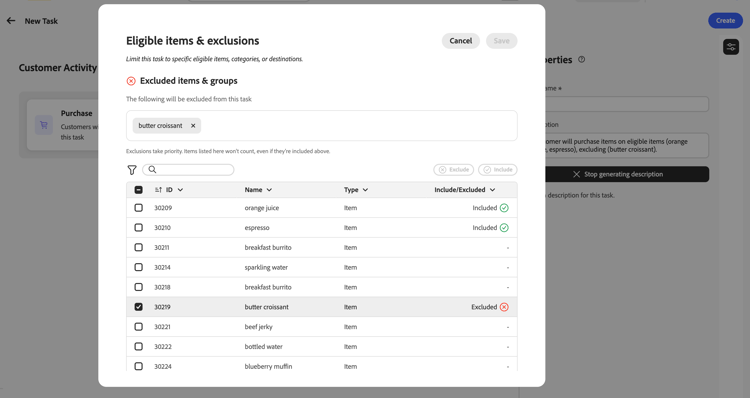Viewport: 750px width, 398px height.
Task: Click the 'beef jerky' name cell
Action: [x=259, y=327]
